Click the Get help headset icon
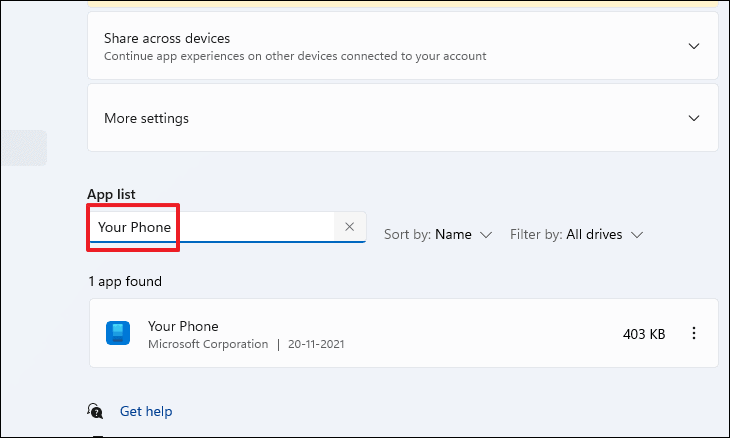 (x=95, y=411)
